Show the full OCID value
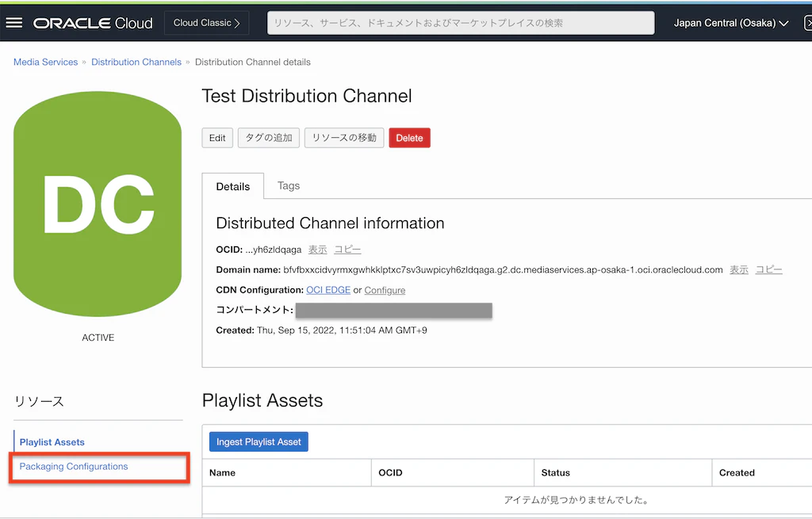Viewport: 812px width, 519px height. click(317, 250)
